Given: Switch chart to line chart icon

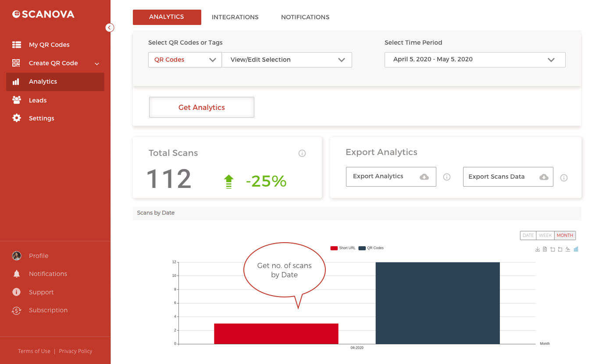Looking at the screenshot, I should tap(568, 249).
